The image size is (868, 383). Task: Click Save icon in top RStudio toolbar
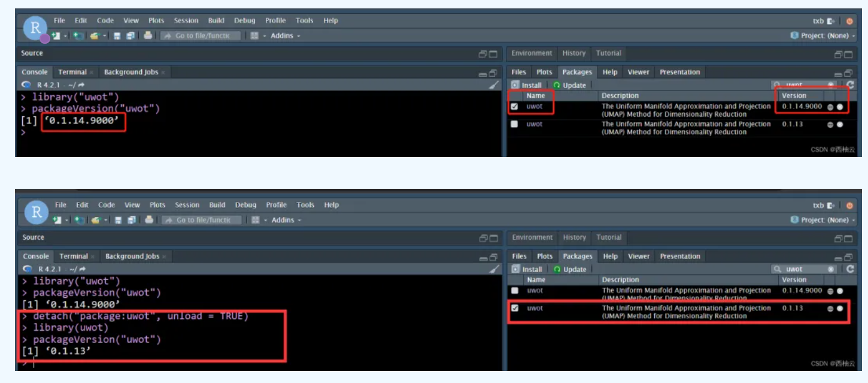[x=117, y=36]
